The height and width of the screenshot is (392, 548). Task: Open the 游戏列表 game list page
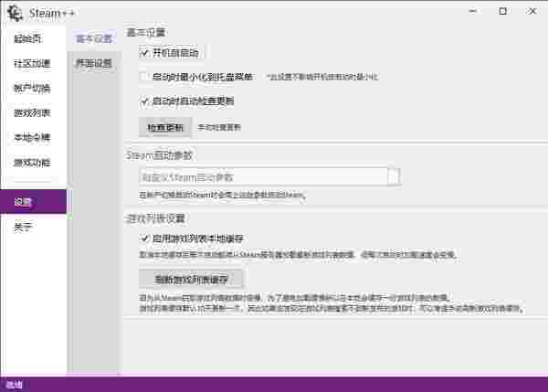[x=32, y=112]
